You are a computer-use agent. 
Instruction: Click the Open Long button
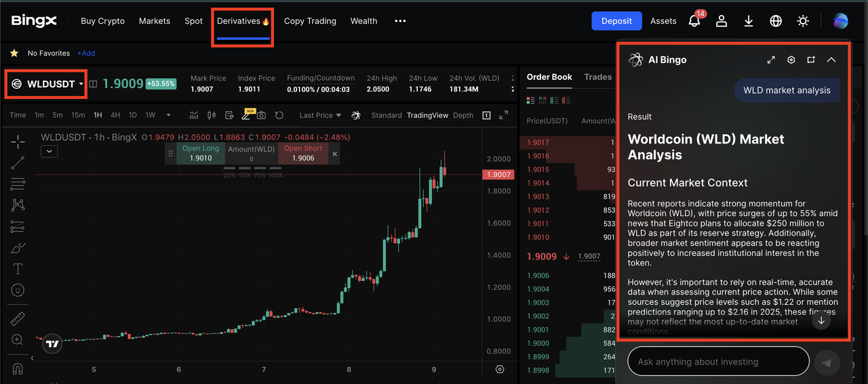[201, 153]
